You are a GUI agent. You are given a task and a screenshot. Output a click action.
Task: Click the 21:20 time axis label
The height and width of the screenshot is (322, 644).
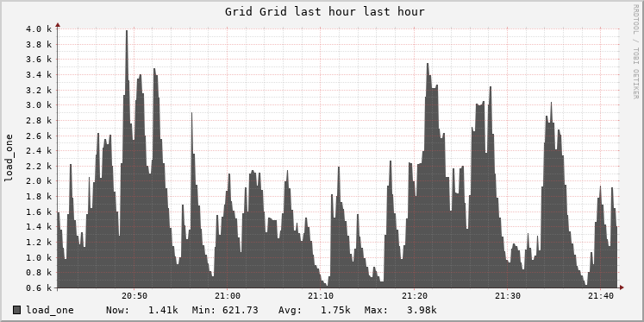[414, 296]
